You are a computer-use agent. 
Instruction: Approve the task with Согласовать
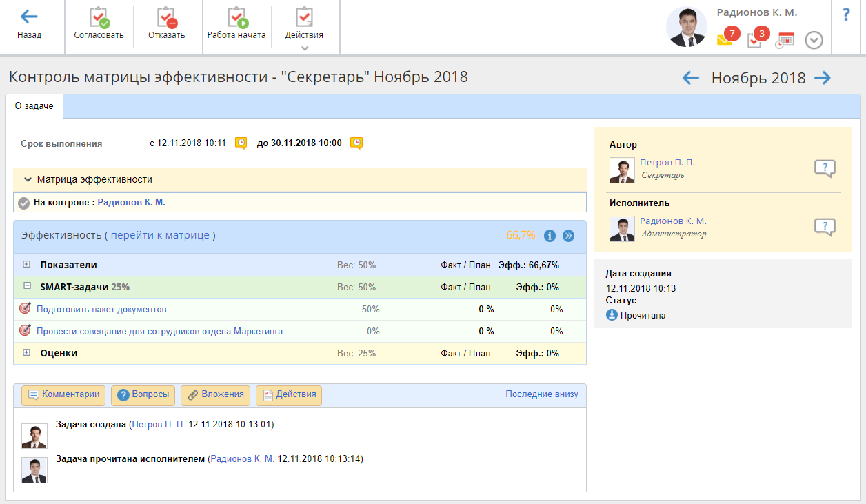[x=99, y=25]
